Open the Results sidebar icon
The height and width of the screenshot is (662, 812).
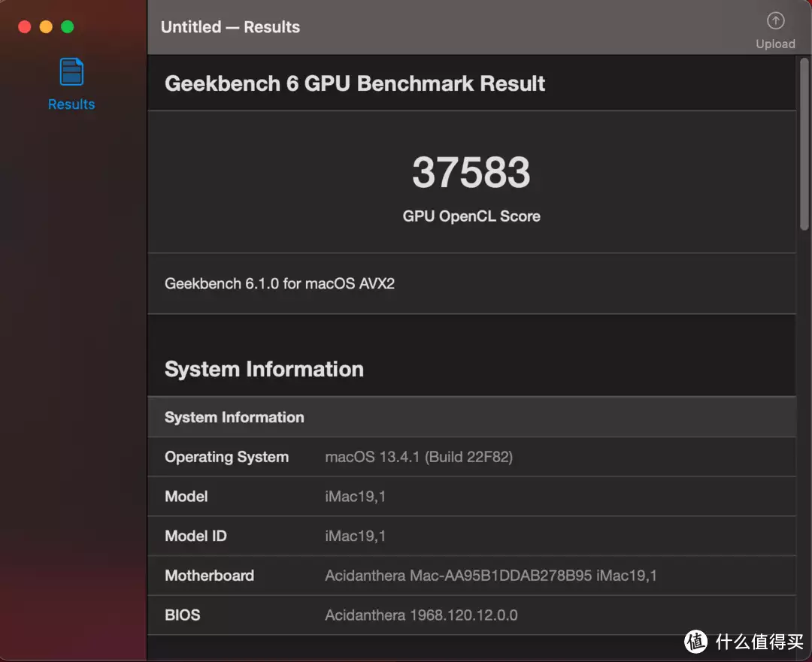tap(71, 71)
